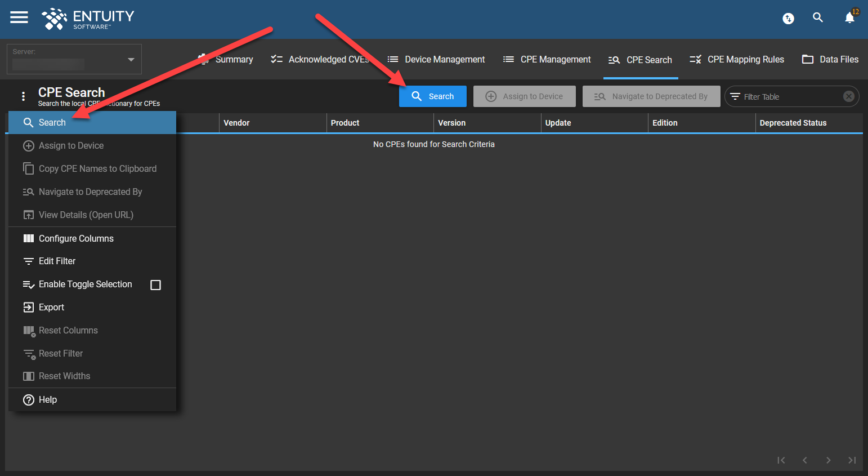Choose Search in the context menu
868x476 pixels.
(x=92, y=122)
